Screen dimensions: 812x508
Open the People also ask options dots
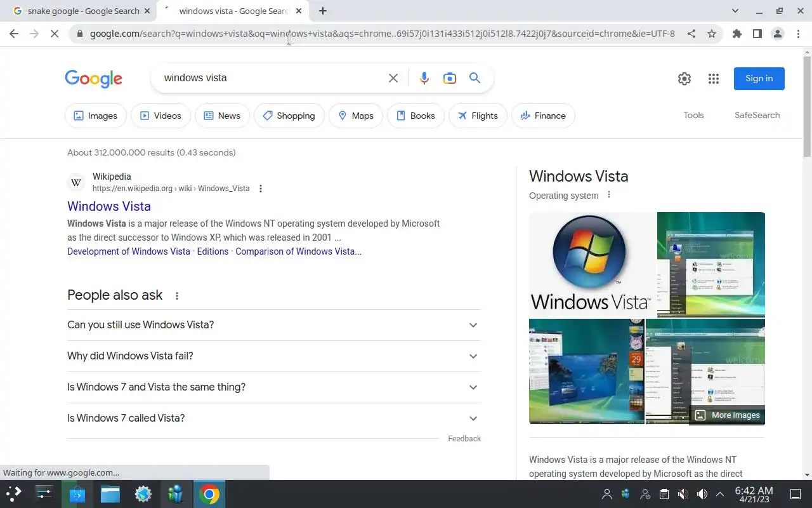[x=177, y=296]
